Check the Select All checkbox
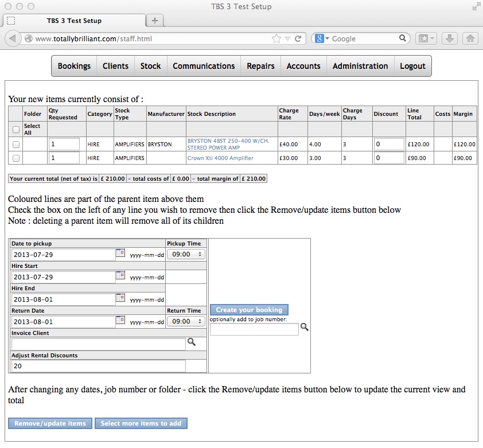 [x=16, y=130]
